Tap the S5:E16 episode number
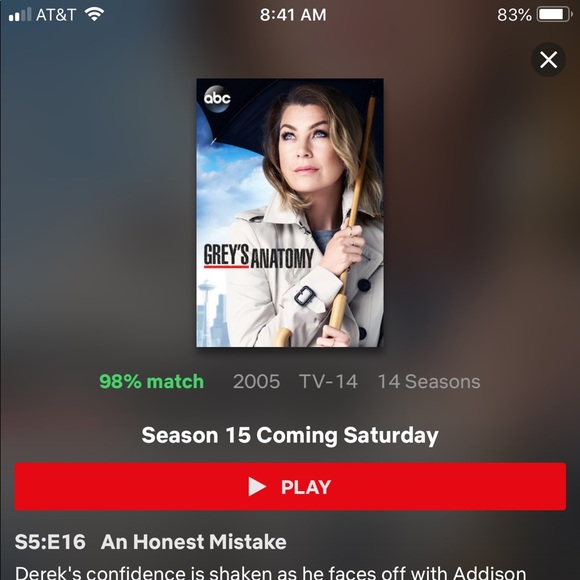Viewport: 580px width, 580px height. 50,542
